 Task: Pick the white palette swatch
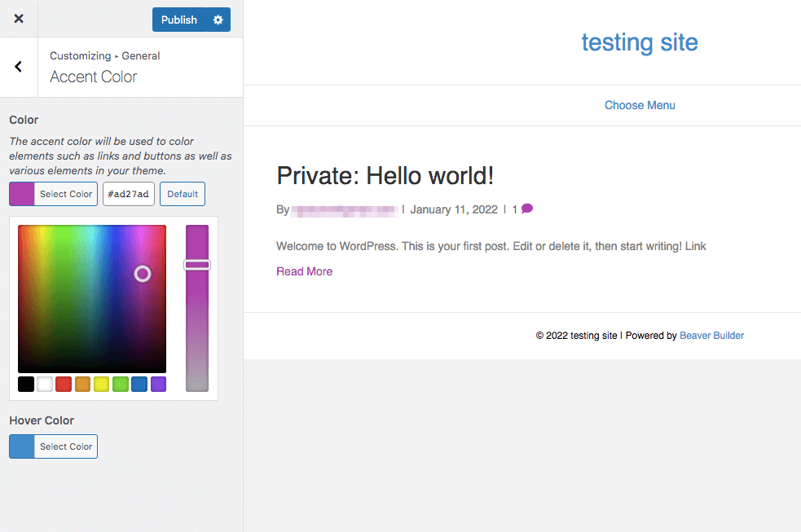[x=45, y=384]
